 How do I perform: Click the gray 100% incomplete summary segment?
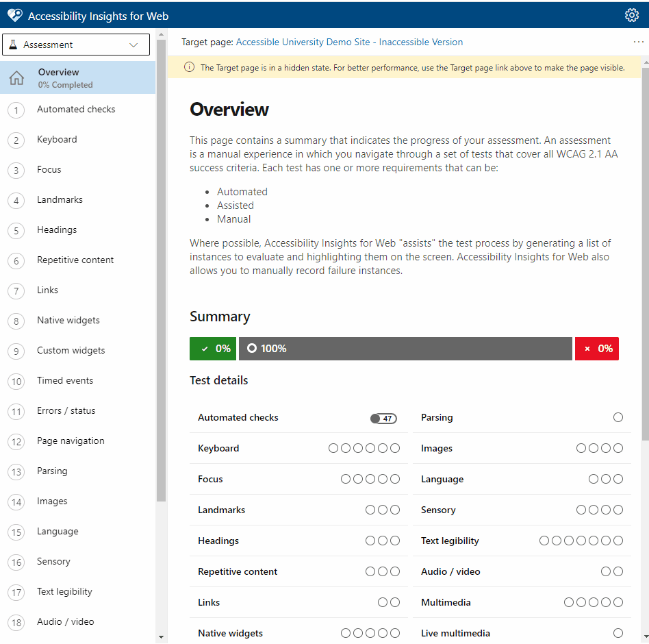click(x=405, y=349)
